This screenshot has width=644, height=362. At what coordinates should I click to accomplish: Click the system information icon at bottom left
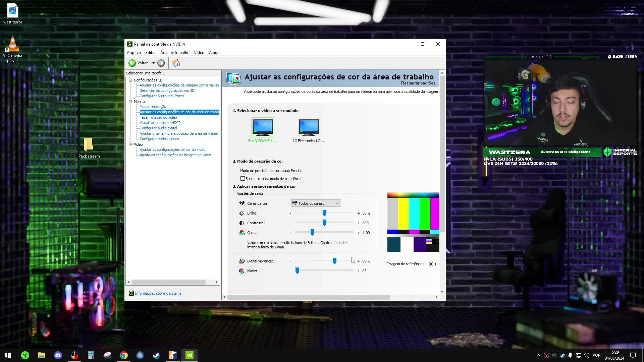(131, 293)
